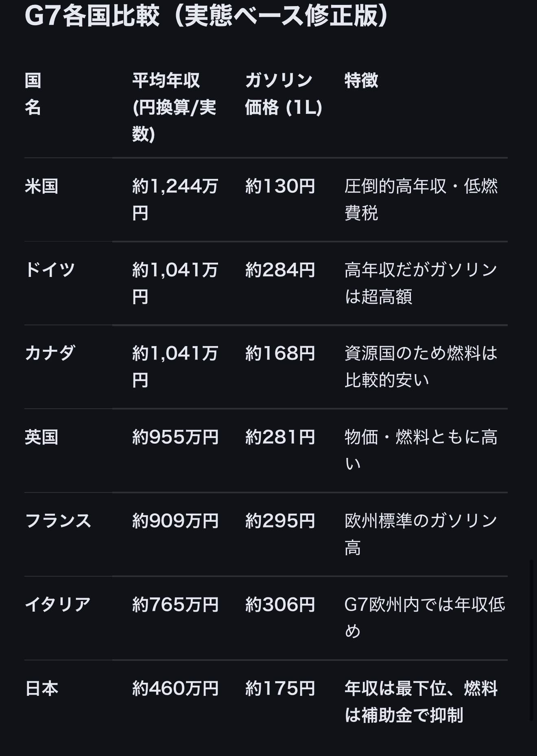Click the 約955万円 income for 英国
537x756 pixels.
click(175, 437)
